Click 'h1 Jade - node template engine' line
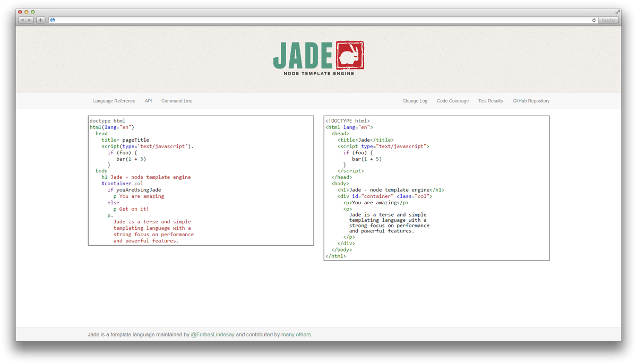 click(x=146, y=177)
